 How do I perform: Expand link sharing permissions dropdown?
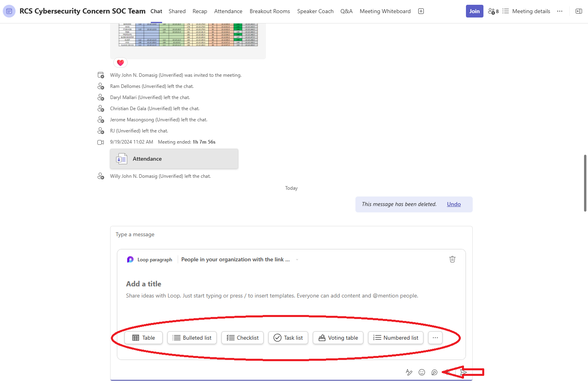[x=297, y=260]
